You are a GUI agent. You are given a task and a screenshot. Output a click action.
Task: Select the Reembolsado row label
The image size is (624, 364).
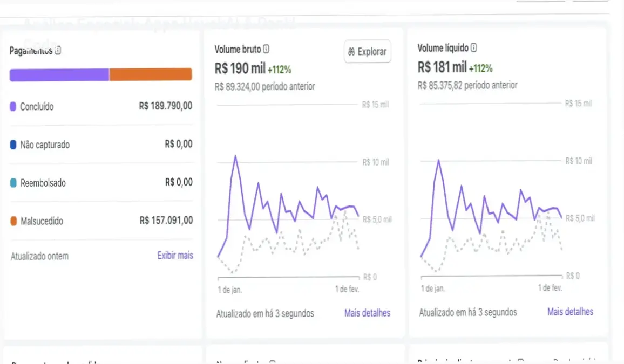pos(43,183)
